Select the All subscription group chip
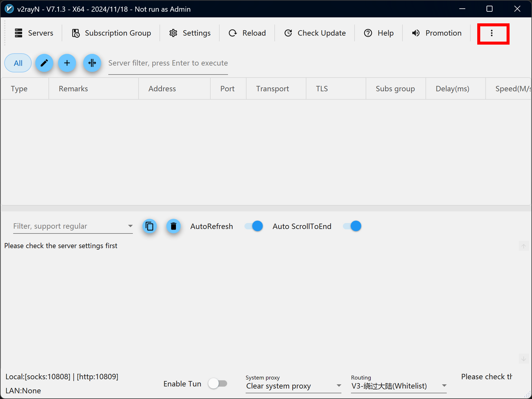This screenshot has height=399, width=532. click(18, 63)
